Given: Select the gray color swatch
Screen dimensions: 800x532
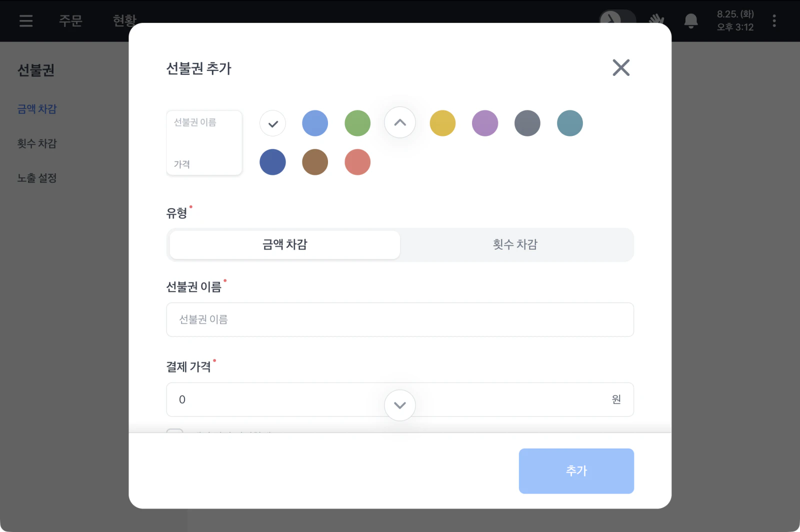Looking at the screenshot, I should (527, 123).
